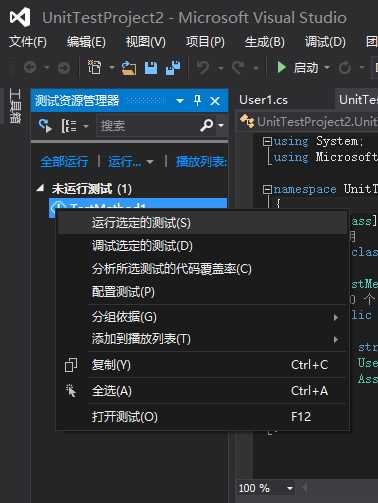Screen dimensions: 378x503
Task: Collapse the namespace code region
Action: pos(267,190)
